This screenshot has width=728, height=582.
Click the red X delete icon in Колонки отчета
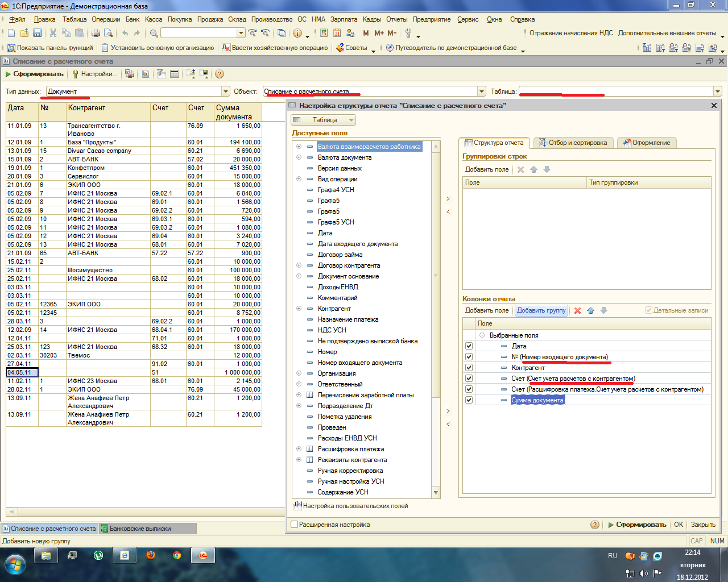(x=577, y=310)
